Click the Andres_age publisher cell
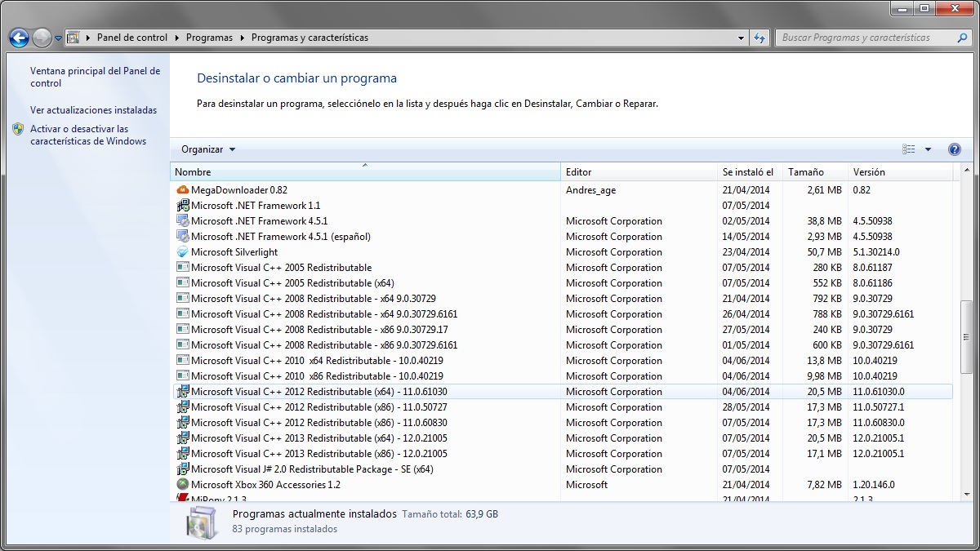This screenshot has height=551, width=980. pos(591,190)
